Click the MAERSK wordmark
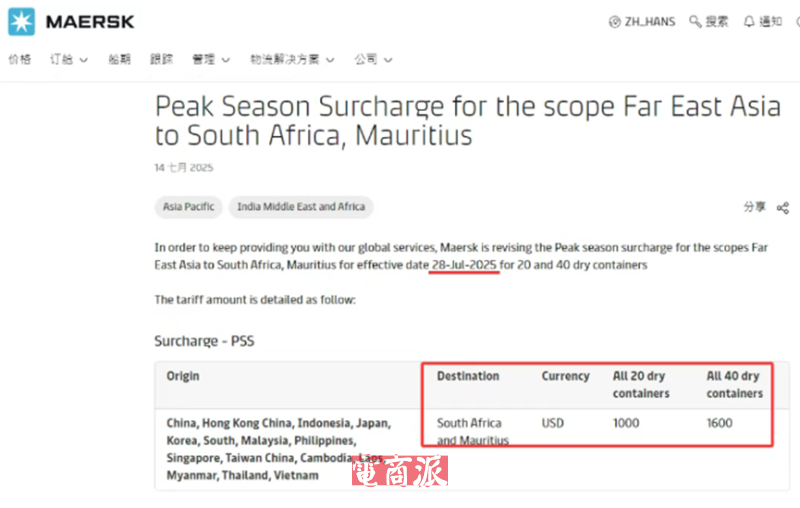Image resolution: width=800 pixels, height=508 pixels. coord(90,22)
